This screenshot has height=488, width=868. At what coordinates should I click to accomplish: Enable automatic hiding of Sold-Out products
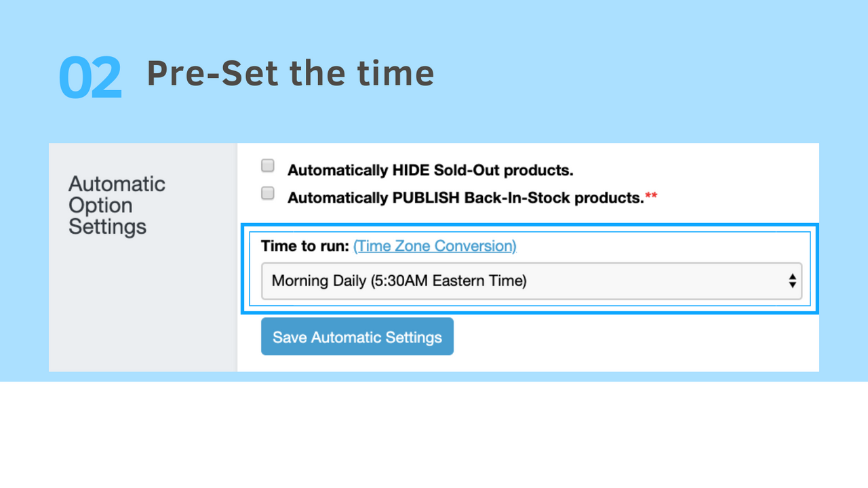pyautogui.click(x=267, y=165)
